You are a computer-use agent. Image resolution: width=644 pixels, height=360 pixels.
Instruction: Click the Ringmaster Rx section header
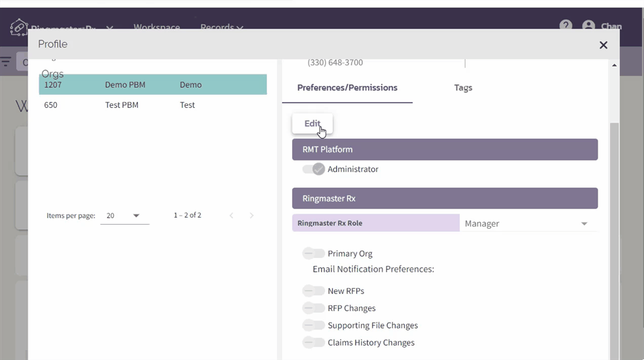(445, 198)
